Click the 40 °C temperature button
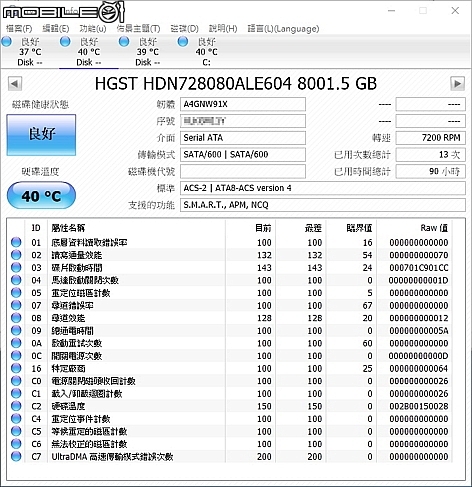472x487 pixels. coord(41,196)
